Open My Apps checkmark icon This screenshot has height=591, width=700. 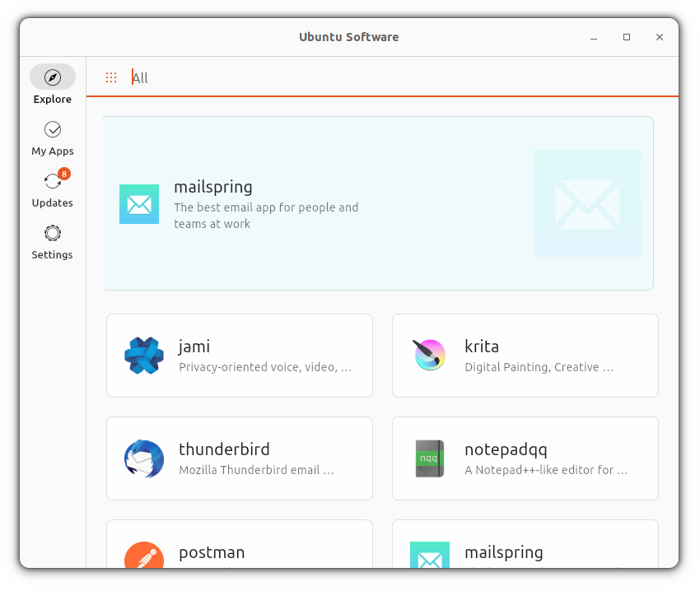(53, 129)
